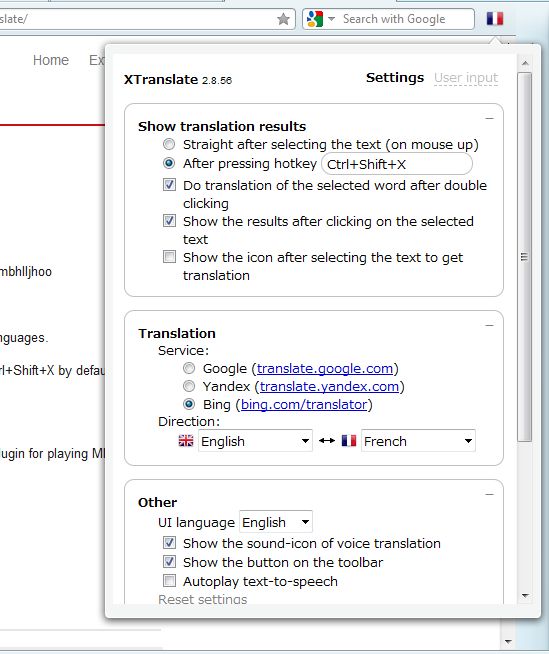Click the popup scrollbar up arrow
The width and height of the screenshot is (549, 654).
(525, 63)
